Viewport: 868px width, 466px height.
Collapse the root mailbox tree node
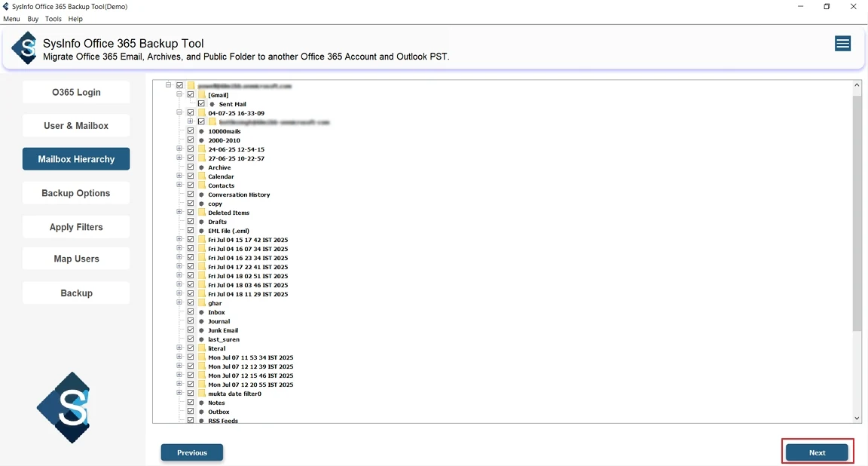[x=168, y=85]
